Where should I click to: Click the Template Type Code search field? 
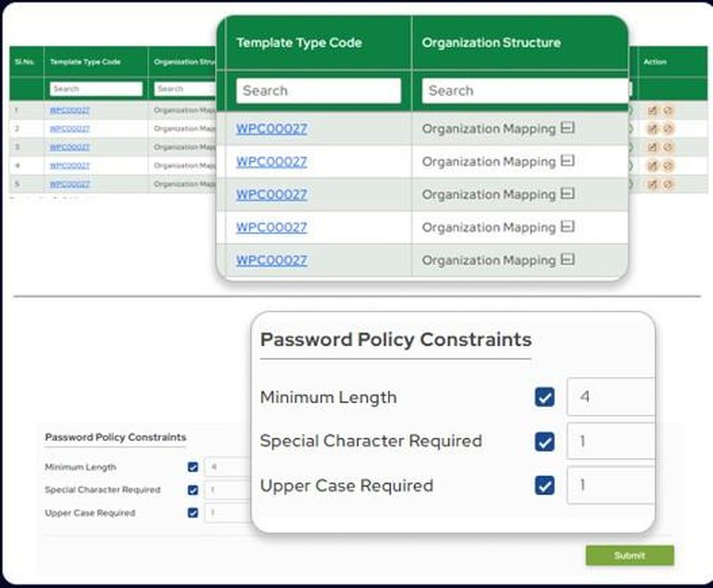(318, 91)
